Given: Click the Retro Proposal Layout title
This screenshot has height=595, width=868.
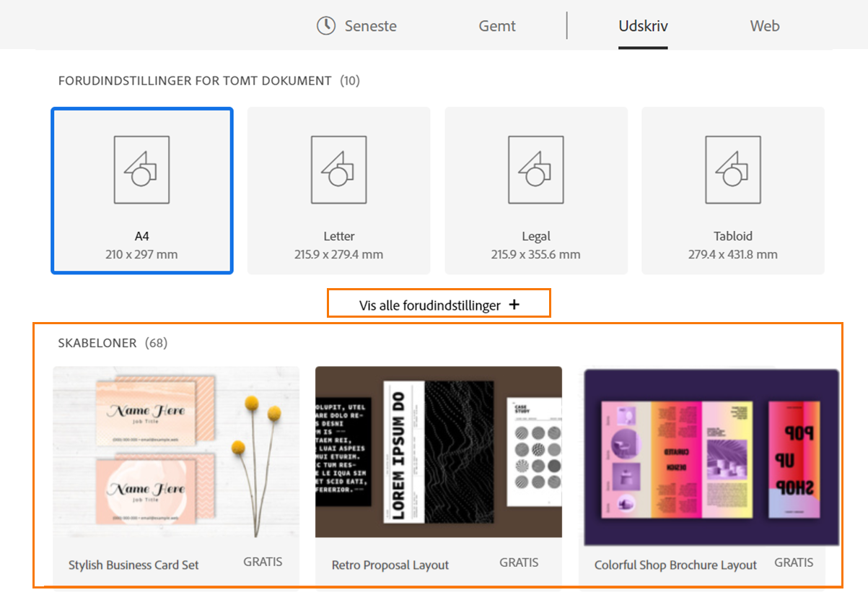Looking at the screenshot, I should point(390,565).
